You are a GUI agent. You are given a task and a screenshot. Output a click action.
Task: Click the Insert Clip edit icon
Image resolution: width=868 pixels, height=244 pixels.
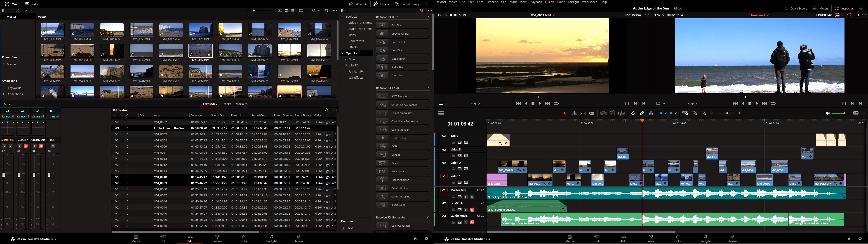coord(603,113)
